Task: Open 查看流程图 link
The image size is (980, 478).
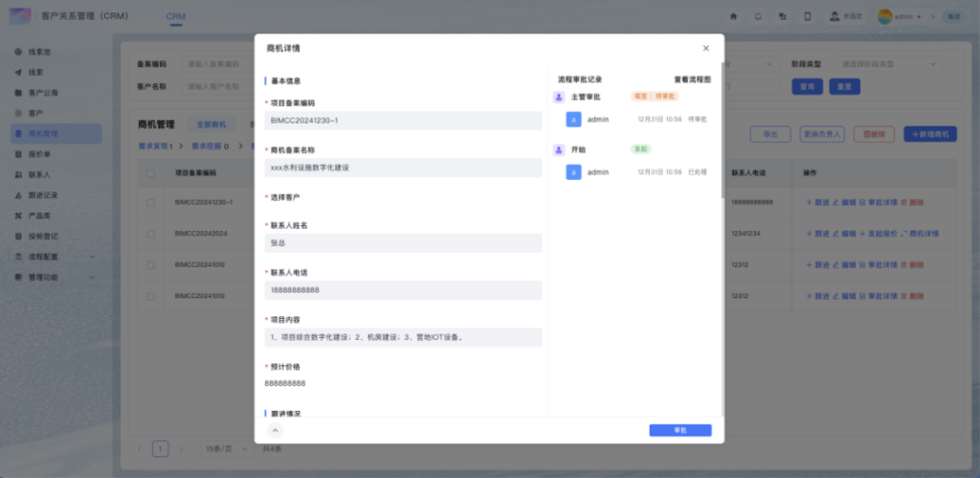Action: pos(692,80)
